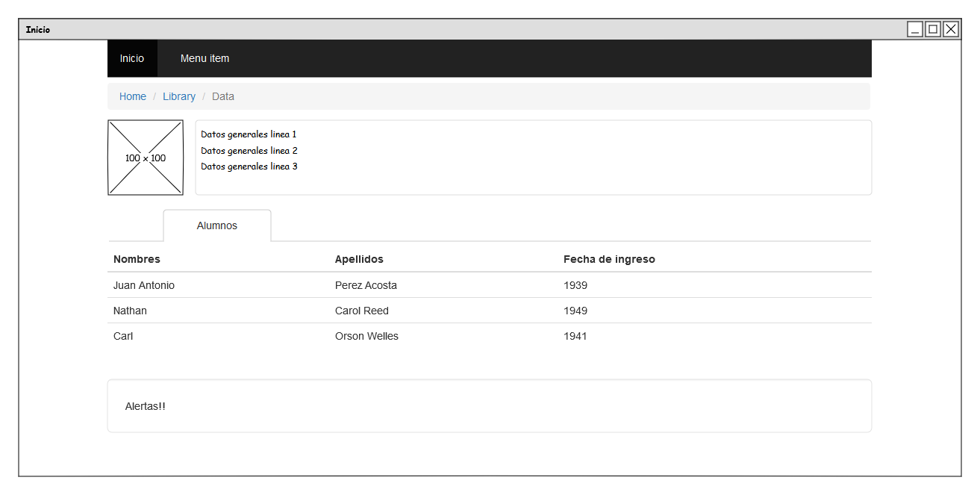Minimize the Inicio window
Screen dimensions: 980x495
click(915, 29)
